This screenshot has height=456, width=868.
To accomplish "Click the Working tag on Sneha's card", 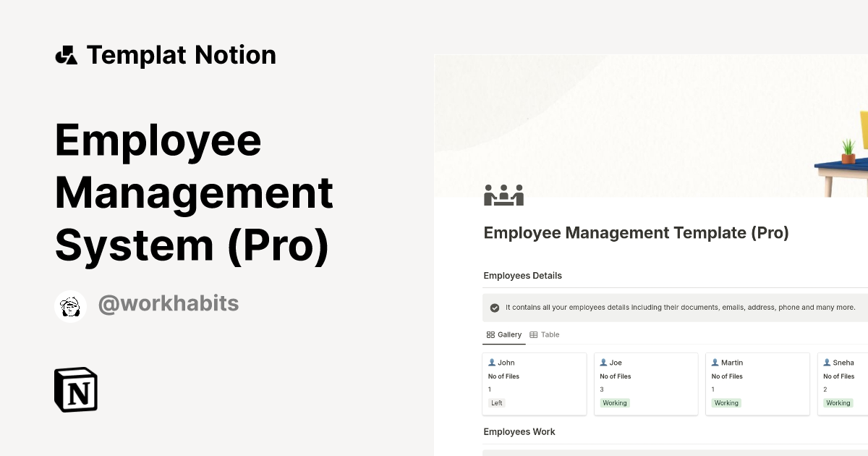I will (838, 402).
